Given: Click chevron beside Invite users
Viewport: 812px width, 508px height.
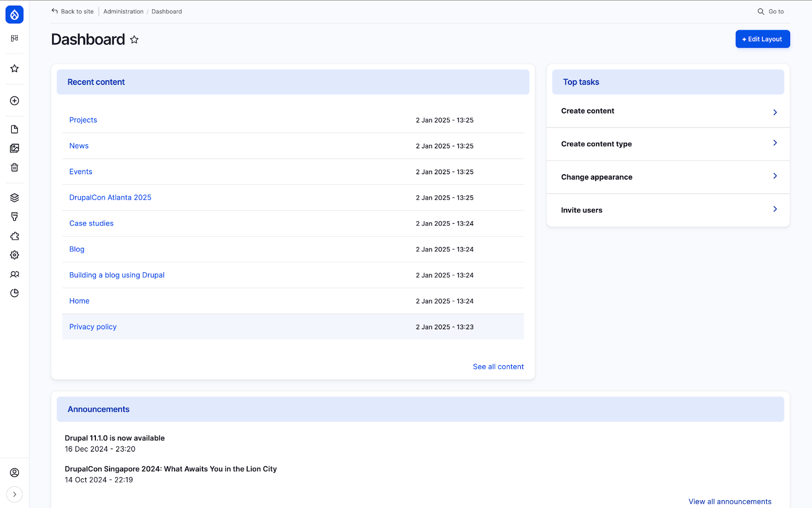Looking at the screenshot, I should pos(775,209).
